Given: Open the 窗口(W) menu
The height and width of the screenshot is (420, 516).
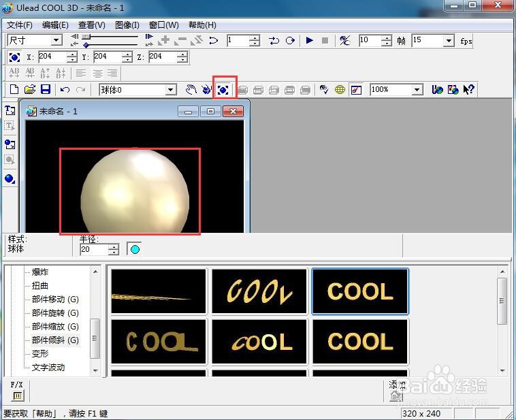Looking at the screenshot, I should (163, 25).
